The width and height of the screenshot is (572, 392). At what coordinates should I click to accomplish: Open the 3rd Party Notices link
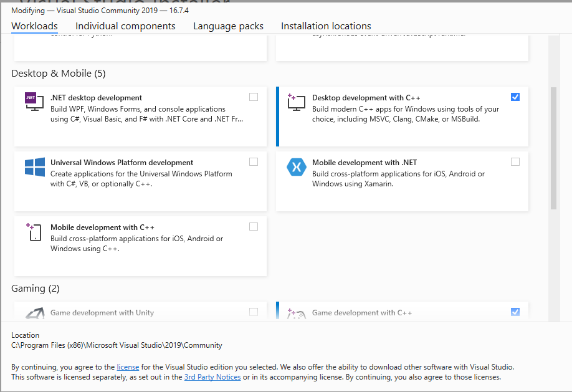pyautogui.click(x=212, y=377)
